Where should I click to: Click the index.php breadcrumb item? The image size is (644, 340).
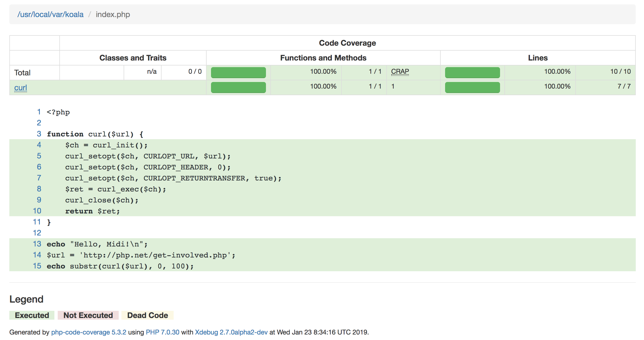[x=113, y=14]
